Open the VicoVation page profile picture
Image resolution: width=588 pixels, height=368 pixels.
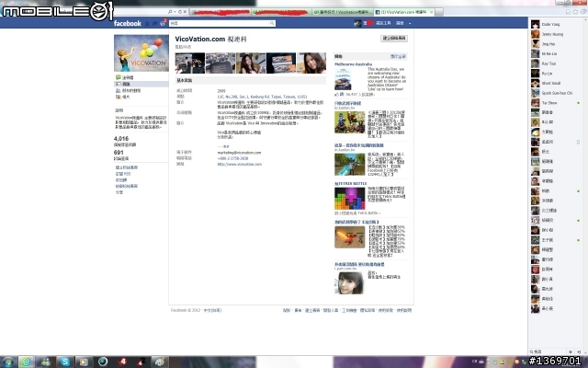(141, 53)
